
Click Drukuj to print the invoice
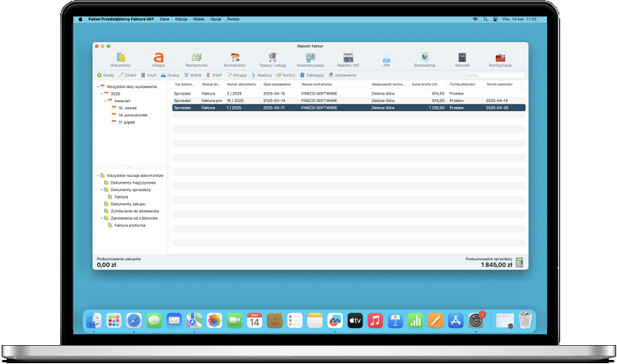pyautogui.click(x=170, y=75)
